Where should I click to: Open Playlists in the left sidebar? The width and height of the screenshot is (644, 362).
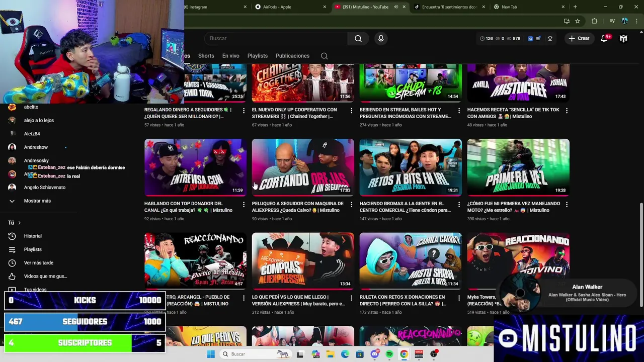33,249
